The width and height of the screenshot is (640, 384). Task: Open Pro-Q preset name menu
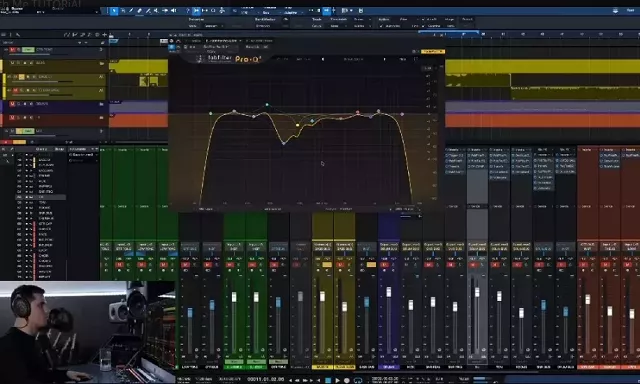(x=353, y=59)
